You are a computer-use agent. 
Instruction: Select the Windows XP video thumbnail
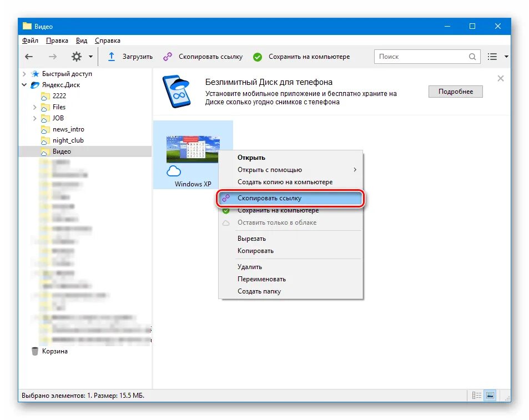point(193,149)
